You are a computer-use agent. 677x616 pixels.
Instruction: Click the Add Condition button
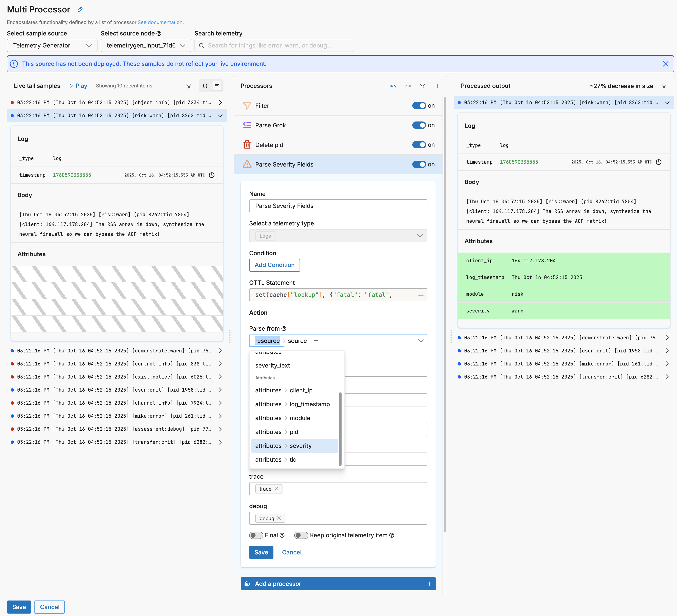(274, 265)
